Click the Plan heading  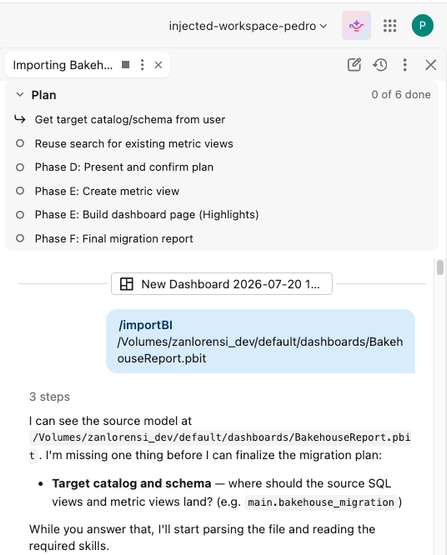44,95
